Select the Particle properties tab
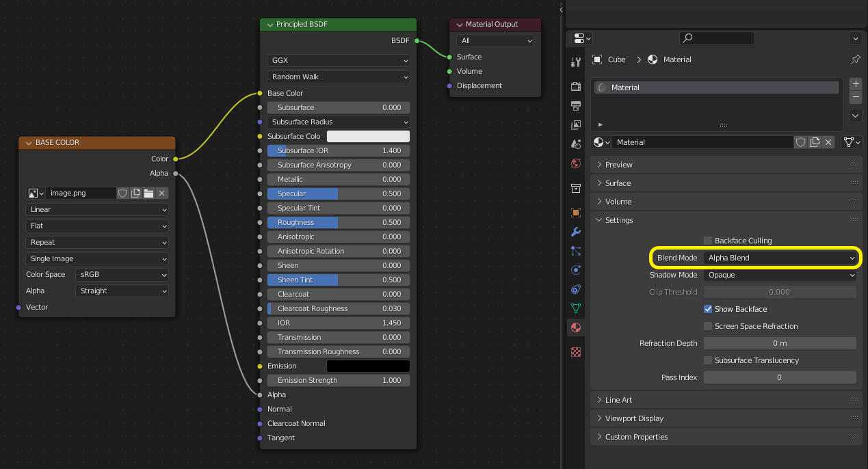The height and width of the screenshot is (469, 868). [575, 251]
